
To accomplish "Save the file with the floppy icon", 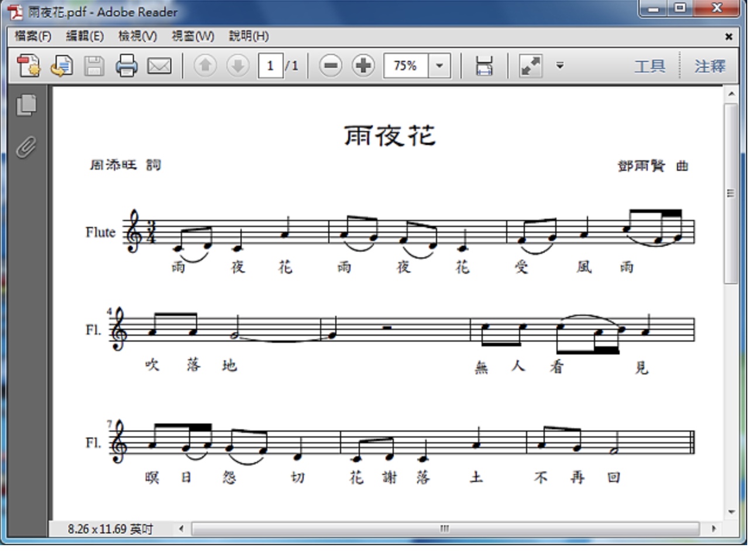I will coord(94,66).
